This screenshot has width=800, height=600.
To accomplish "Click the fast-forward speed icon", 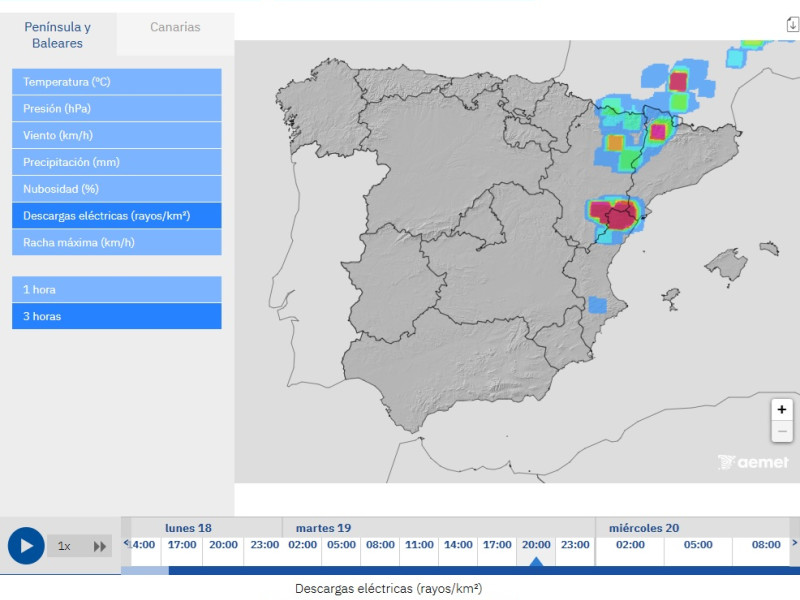I will click(100, 546).
